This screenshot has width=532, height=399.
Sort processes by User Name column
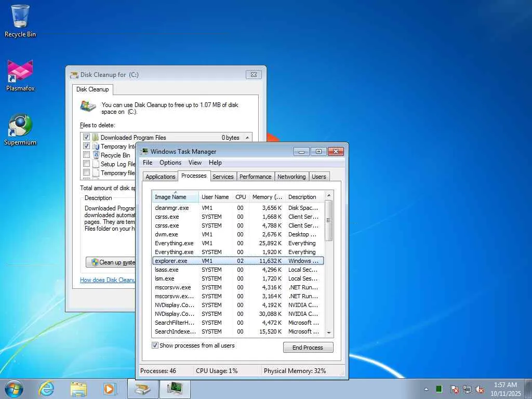point(215,197)
